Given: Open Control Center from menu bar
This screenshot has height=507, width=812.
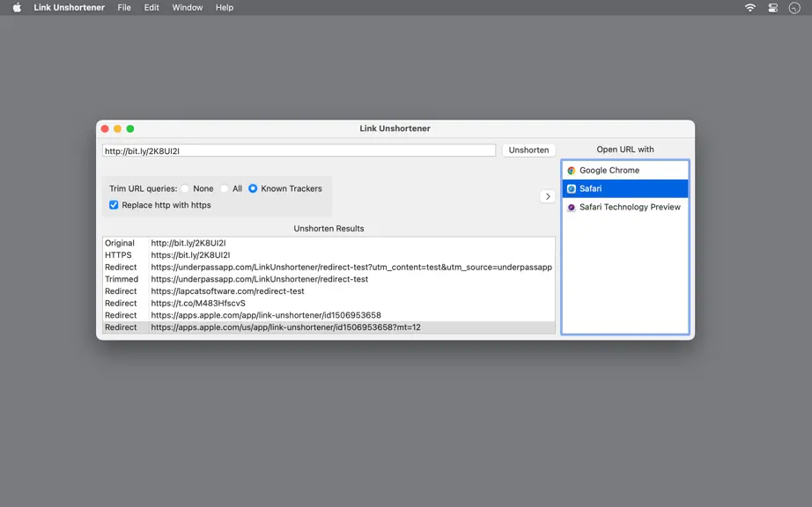Looking at the screenshot, I should coord(772,7).
